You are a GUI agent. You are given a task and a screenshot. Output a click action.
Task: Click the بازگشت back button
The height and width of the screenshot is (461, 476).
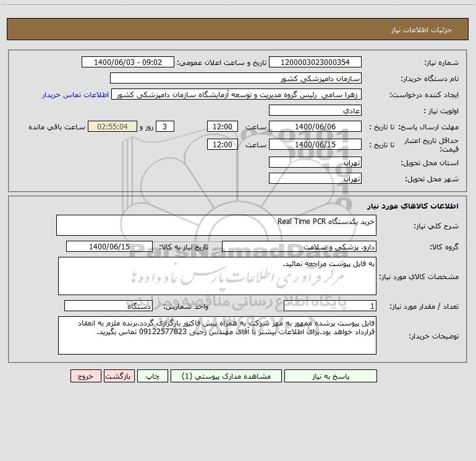click(x=119, y=376)
